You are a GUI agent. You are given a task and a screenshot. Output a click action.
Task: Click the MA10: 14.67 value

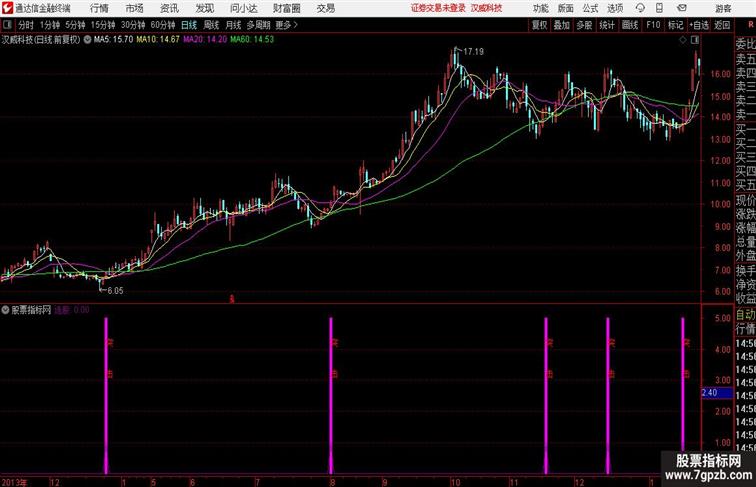pyautogui.click(x=158, y=40)
